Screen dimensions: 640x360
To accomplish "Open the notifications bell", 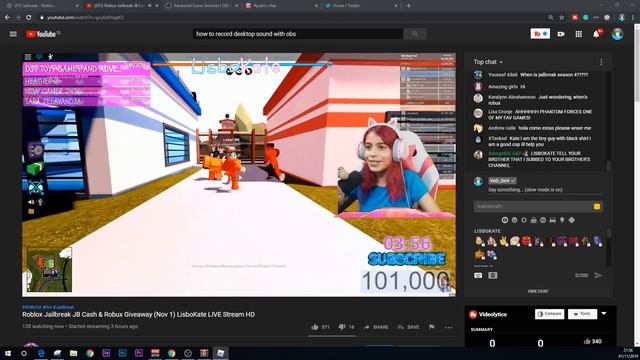I will (x=596, y=34).
